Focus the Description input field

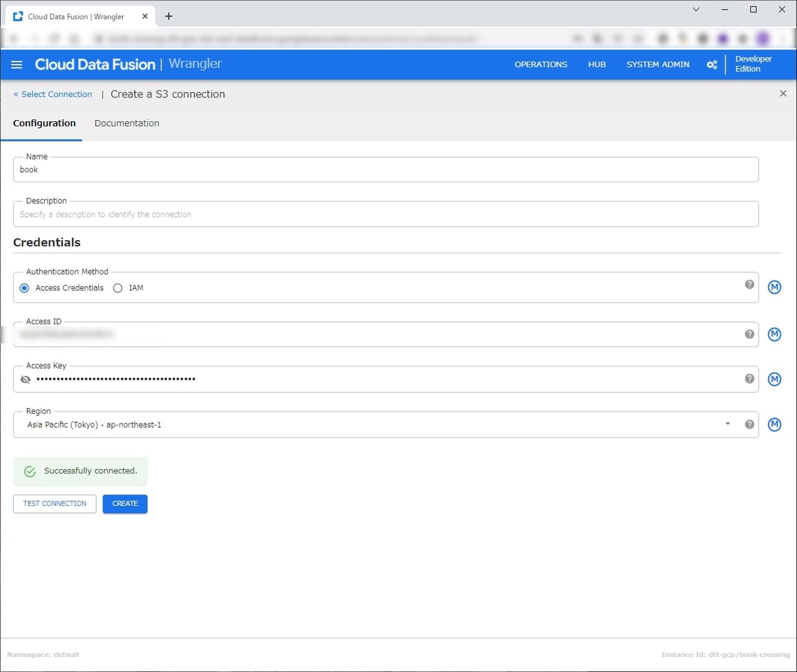pos(386,214)
